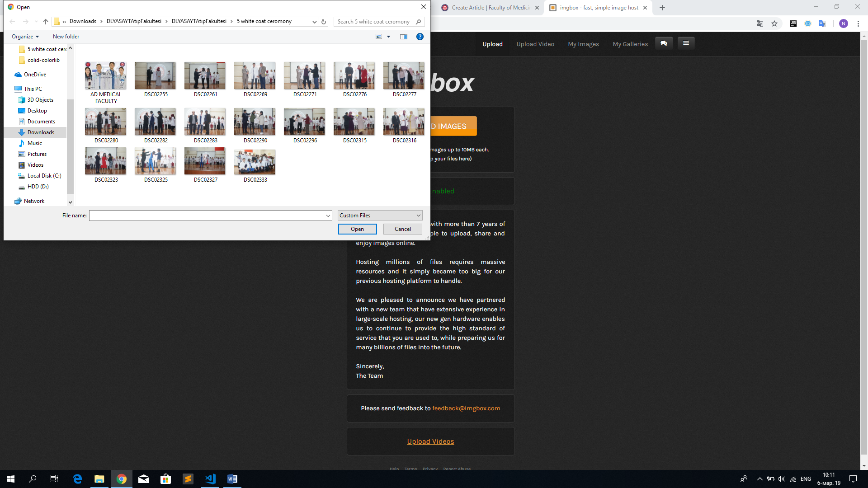Image resolution: width=868 pixels, height=488 pixels.
Task: Select Pictures in the navigation pane
Action: [37, 154]
